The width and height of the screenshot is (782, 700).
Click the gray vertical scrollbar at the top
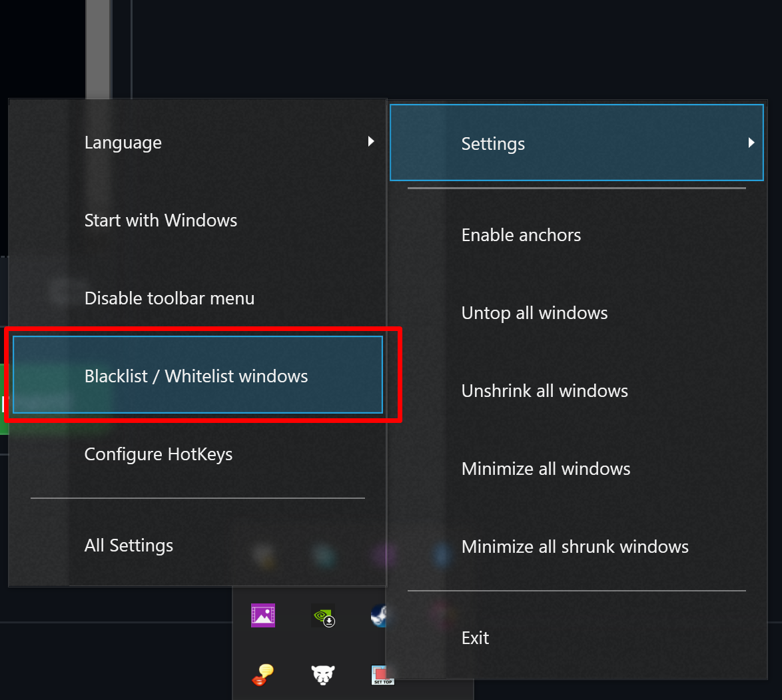(99, 47)
